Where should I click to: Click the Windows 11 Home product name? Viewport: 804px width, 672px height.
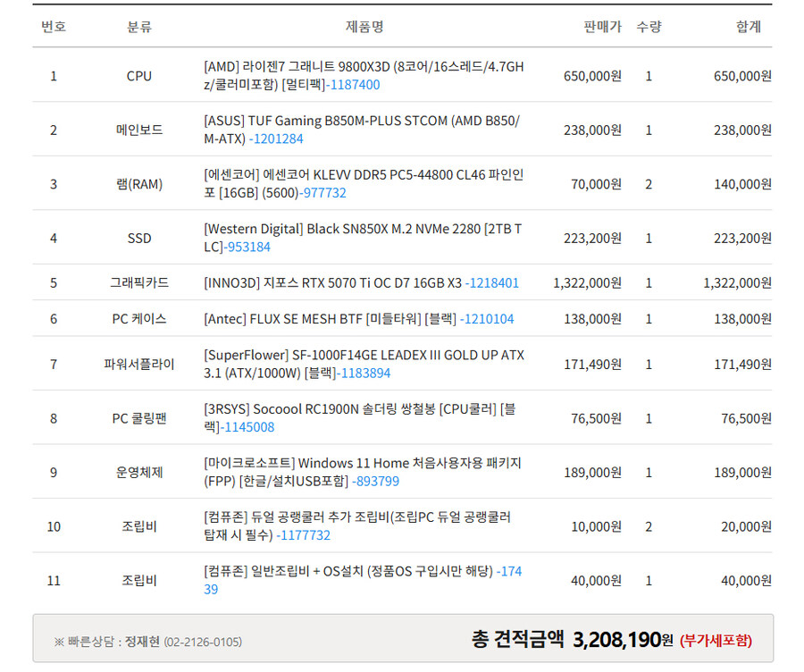pyautogui.click(x=362, y=472)
